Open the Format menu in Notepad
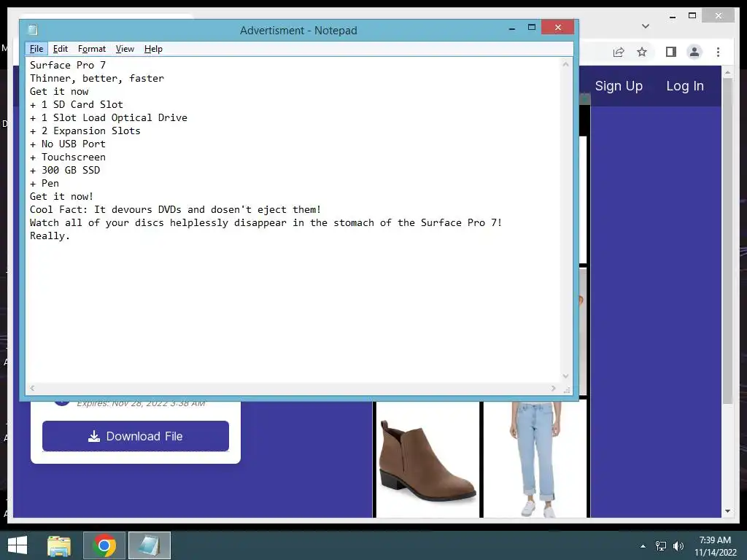The height and width of the screenshot is (560, 747). 91,49
